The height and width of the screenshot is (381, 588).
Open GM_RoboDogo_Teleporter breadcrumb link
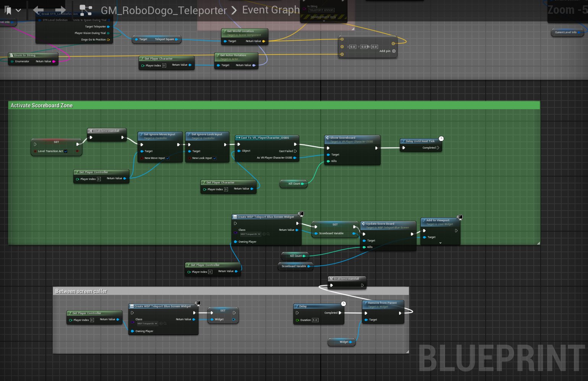point(164,10)
